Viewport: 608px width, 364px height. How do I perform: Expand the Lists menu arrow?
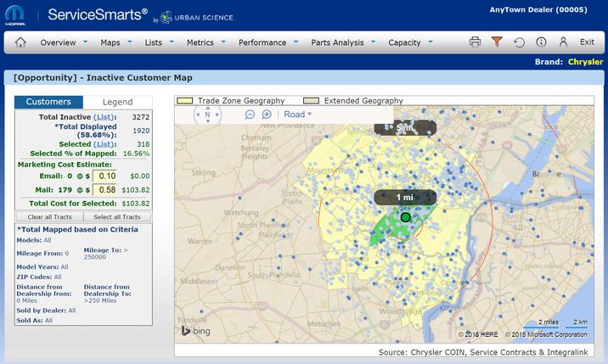172,42
